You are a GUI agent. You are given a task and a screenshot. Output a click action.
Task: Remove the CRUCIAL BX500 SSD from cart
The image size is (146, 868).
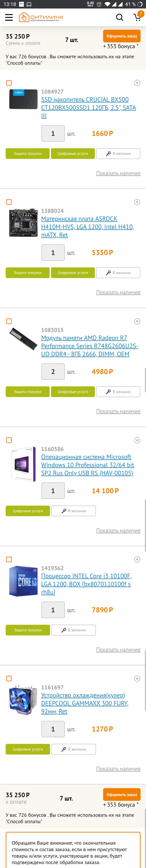click(137, 83)
